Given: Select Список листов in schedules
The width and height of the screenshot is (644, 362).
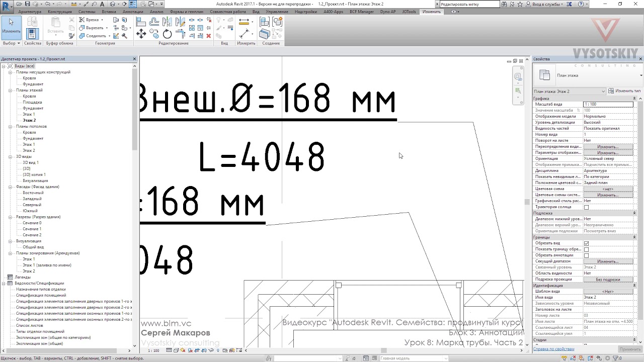Looking at the screenshot, I should click(29, 326).
